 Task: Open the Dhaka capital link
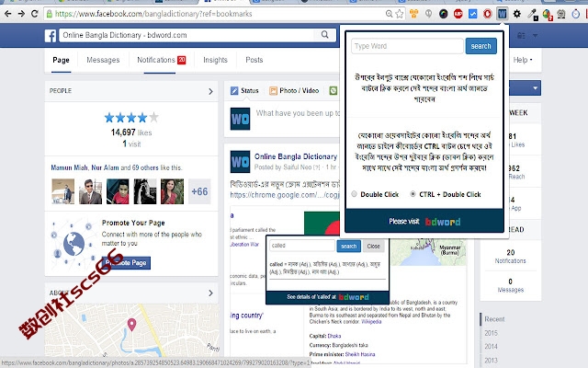tap(334, 336)
